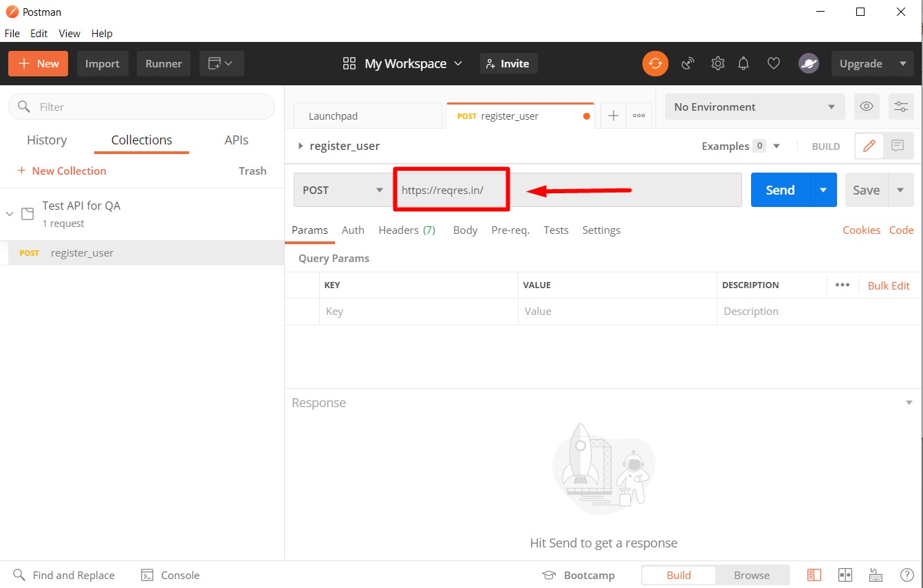Screen dimensions: 923x588
Task: Switch to Browse mode toggle
Action: pos(751,575)
